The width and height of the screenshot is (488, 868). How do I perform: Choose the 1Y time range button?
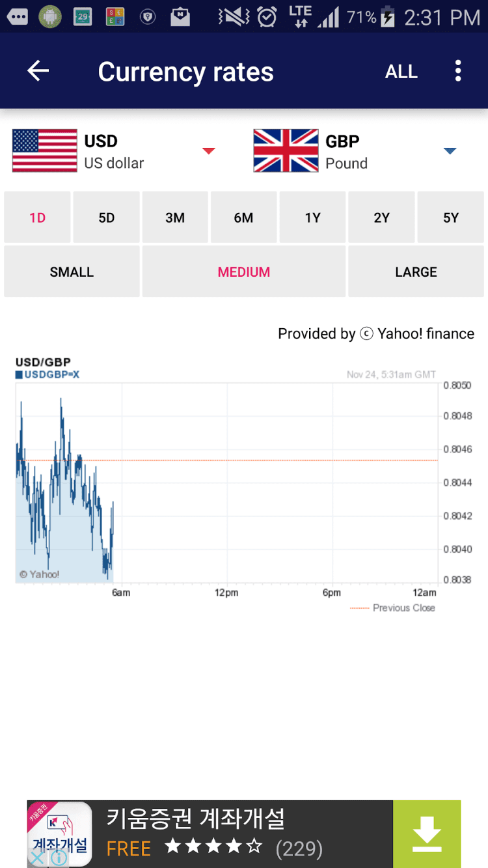(313, 217)
